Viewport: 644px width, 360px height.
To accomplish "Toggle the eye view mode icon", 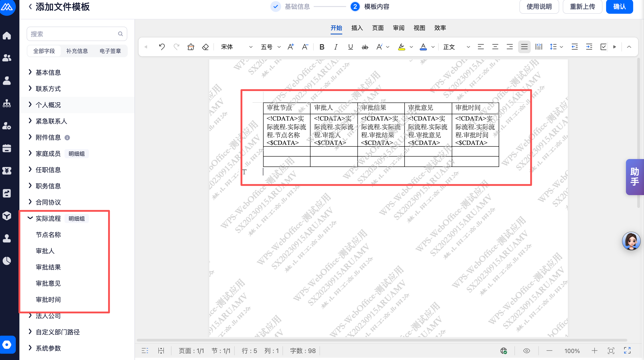I will coord(526,351).
